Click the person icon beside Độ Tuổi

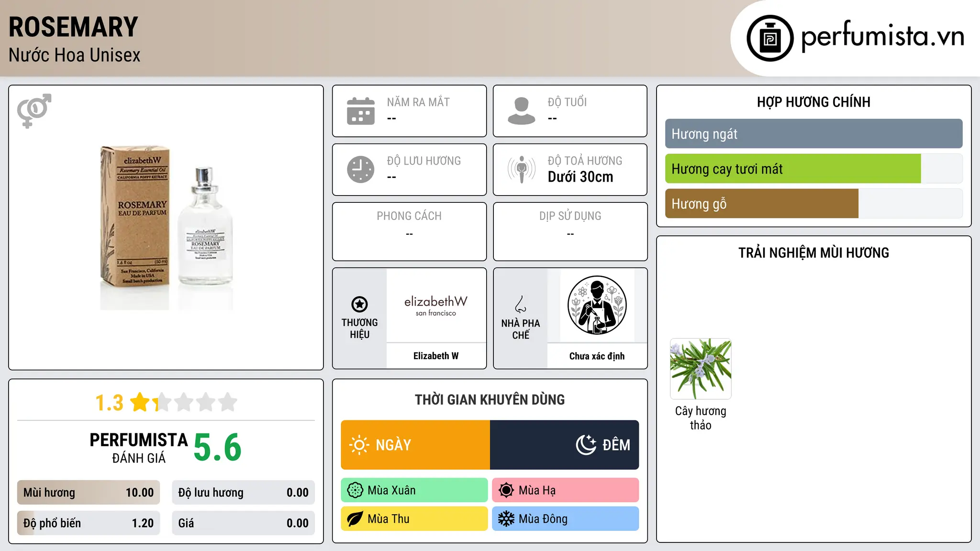click(x=522, y=111)
